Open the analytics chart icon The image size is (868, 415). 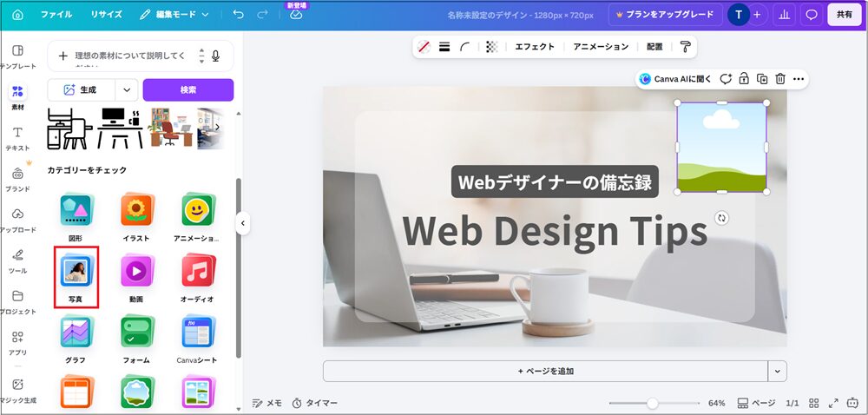click(x=785, y=15)
